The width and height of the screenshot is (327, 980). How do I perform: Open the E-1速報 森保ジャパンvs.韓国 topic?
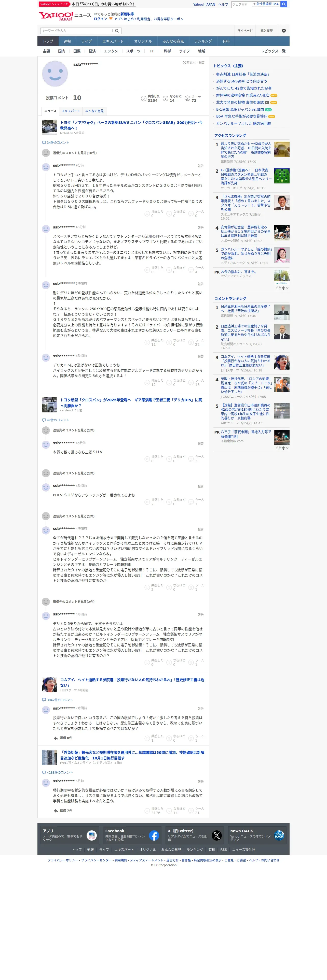240,110
